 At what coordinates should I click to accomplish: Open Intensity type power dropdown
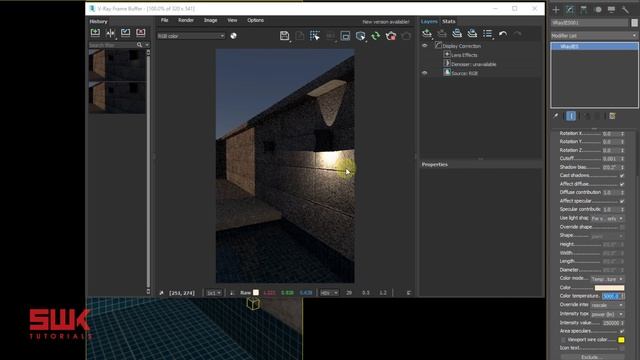click(607, 314)
